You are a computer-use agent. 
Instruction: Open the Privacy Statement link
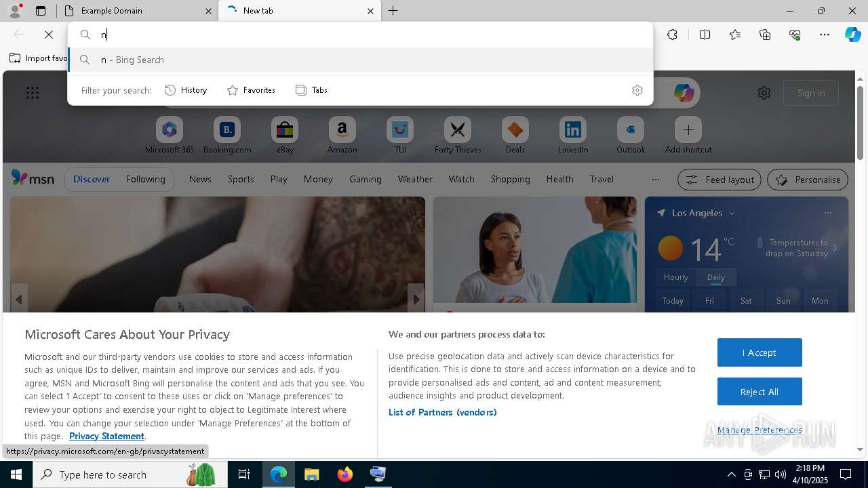tap(106, 436)
